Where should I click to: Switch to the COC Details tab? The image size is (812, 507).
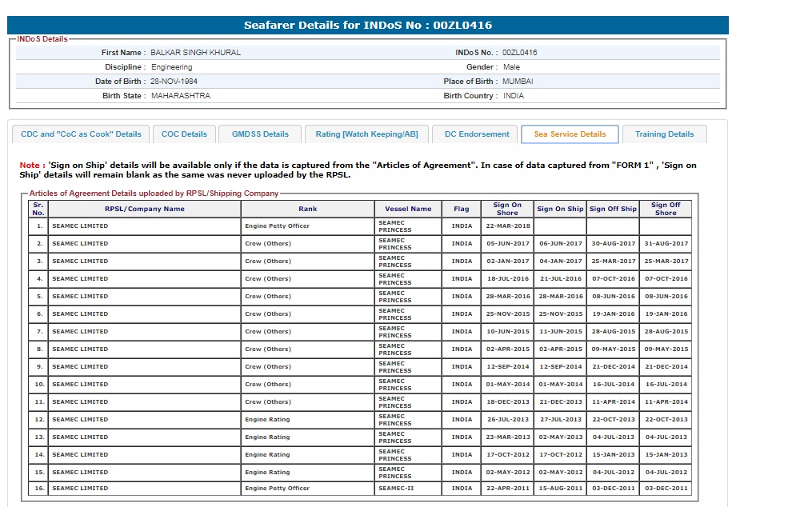pyautogui.click(x=184, y=134)
